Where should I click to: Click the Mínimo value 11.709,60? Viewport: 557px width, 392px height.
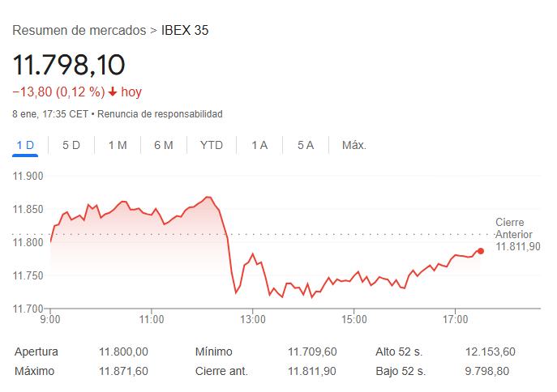pos(312,352)
